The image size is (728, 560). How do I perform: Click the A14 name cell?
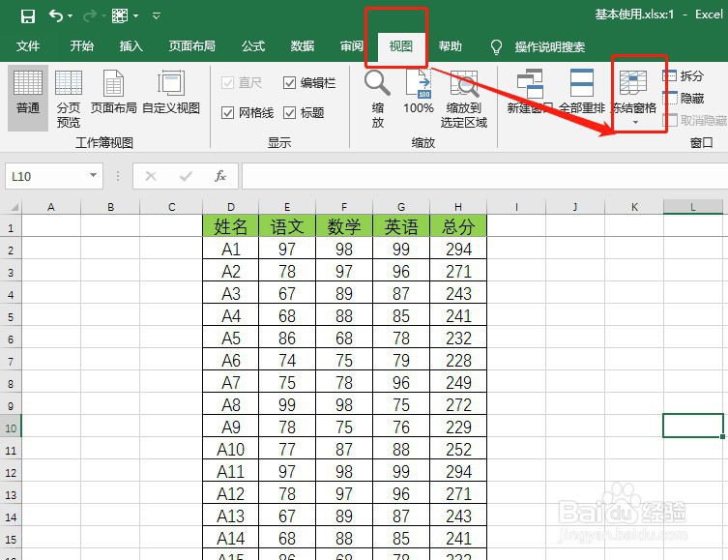pyautogui.click(x=231, y=538)
